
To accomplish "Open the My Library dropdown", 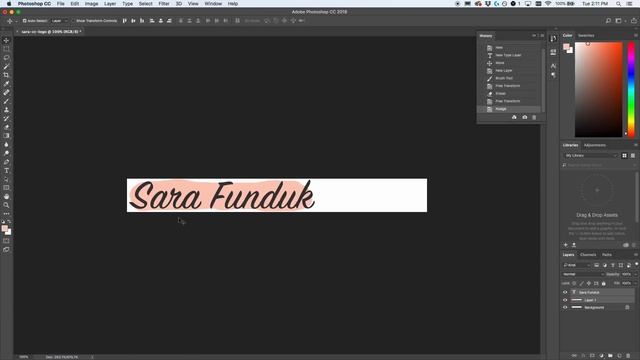I will coord(591,156).
